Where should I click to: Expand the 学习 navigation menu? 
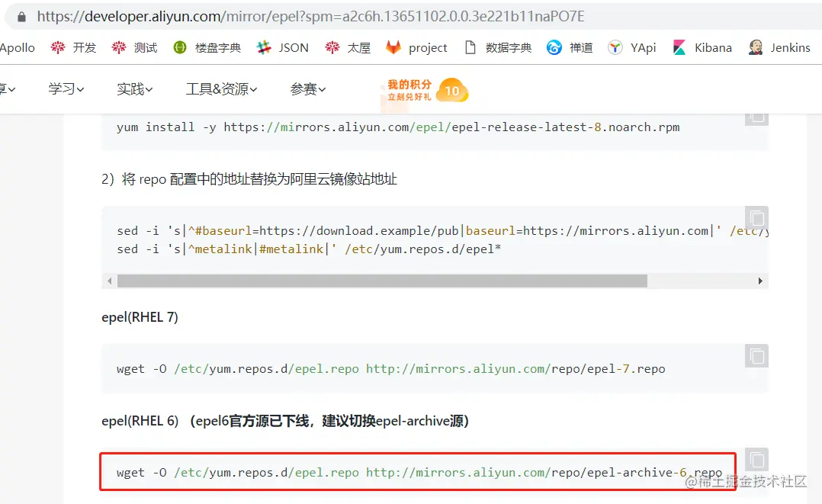pos(66,89)
